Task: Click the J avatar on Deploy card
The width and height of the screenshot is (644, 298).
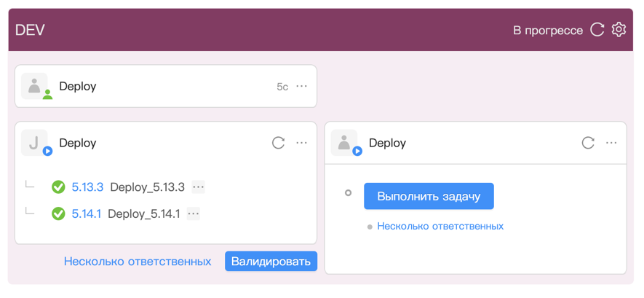Action: 34,143
